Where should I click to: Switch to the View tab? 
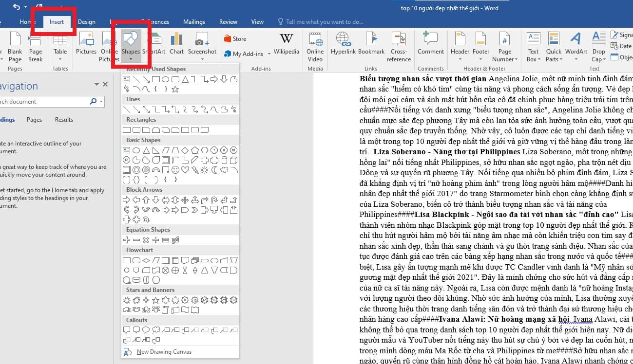point(257,22)
